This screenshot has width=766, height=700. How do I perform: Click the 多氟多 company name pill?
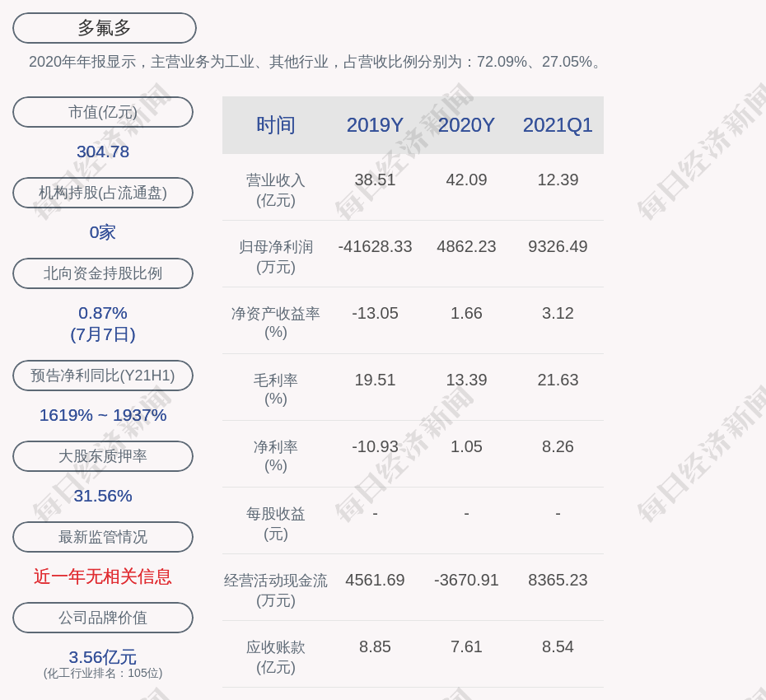click(x=104, y=28)
